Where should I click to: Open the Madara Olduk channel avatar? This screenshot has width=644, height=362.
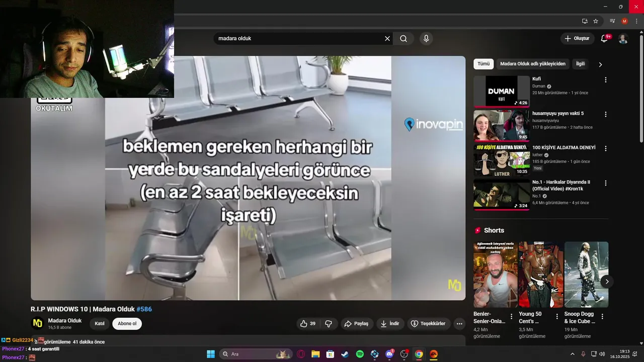tap(37, 323)
